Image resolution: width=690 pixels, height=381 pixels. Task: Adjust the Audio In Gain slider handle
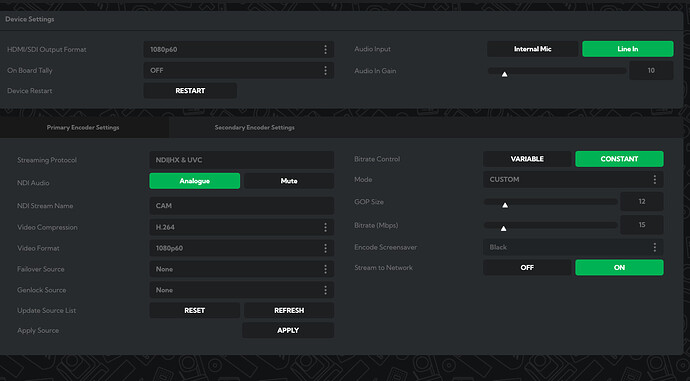coord(504,74)
